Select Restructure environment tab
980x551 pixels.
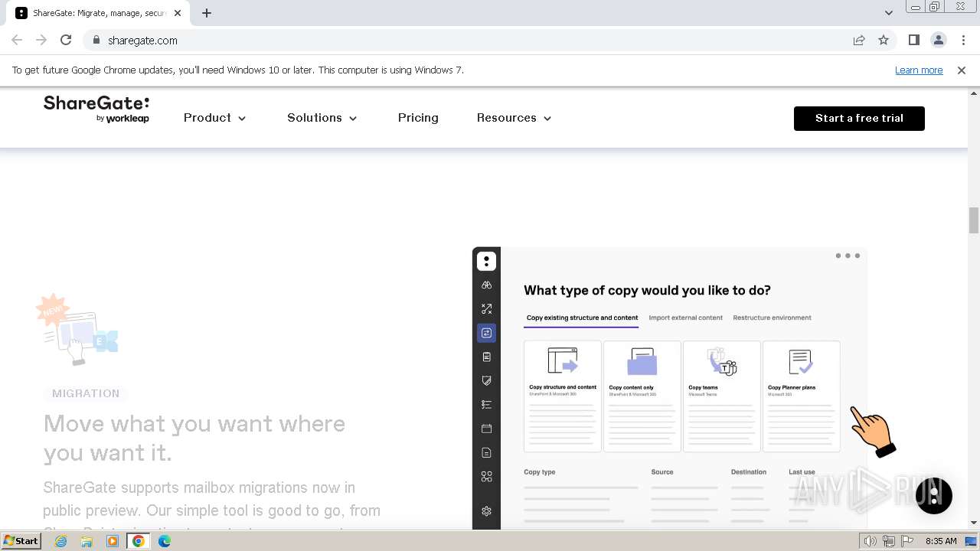[x=772, y=318]
